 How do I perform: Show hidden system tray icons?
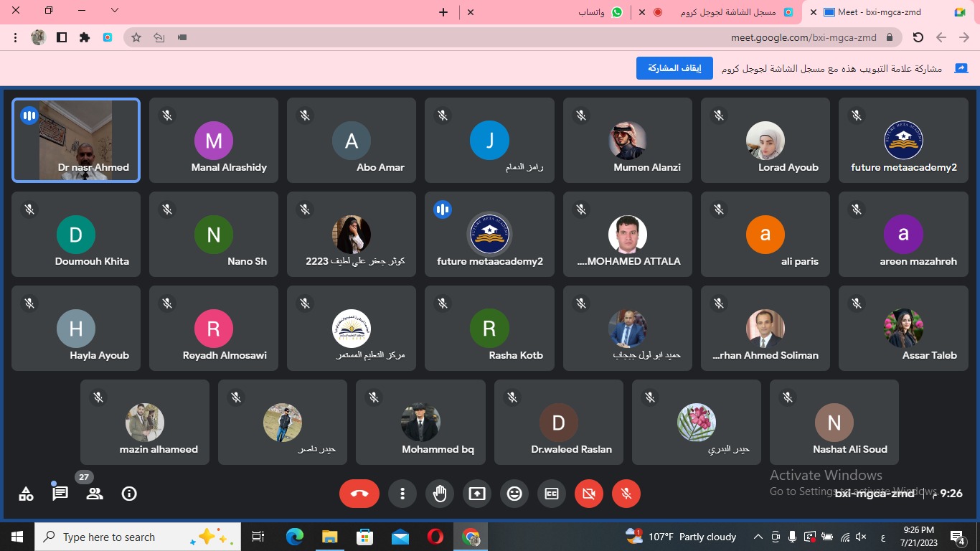[758, 537]
